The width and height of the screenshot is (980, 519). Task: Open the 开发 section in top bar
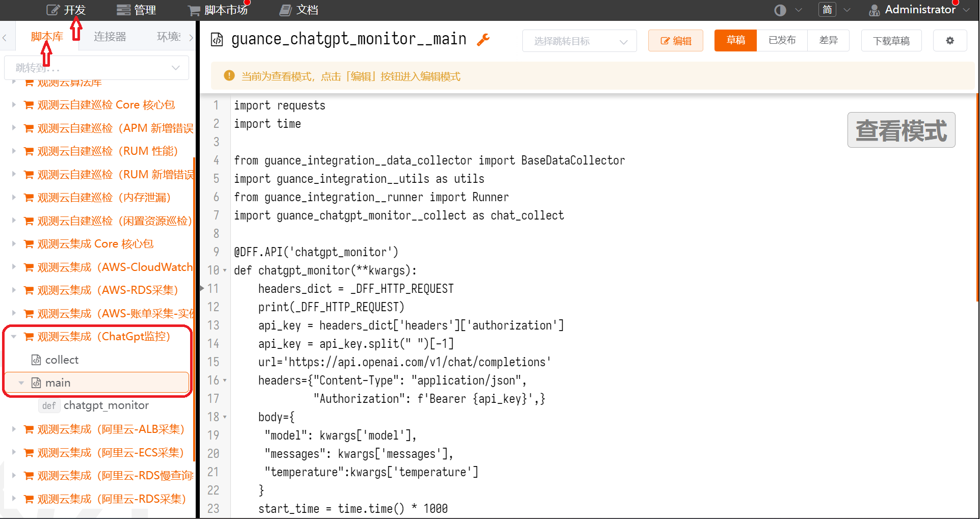point(66,10)
